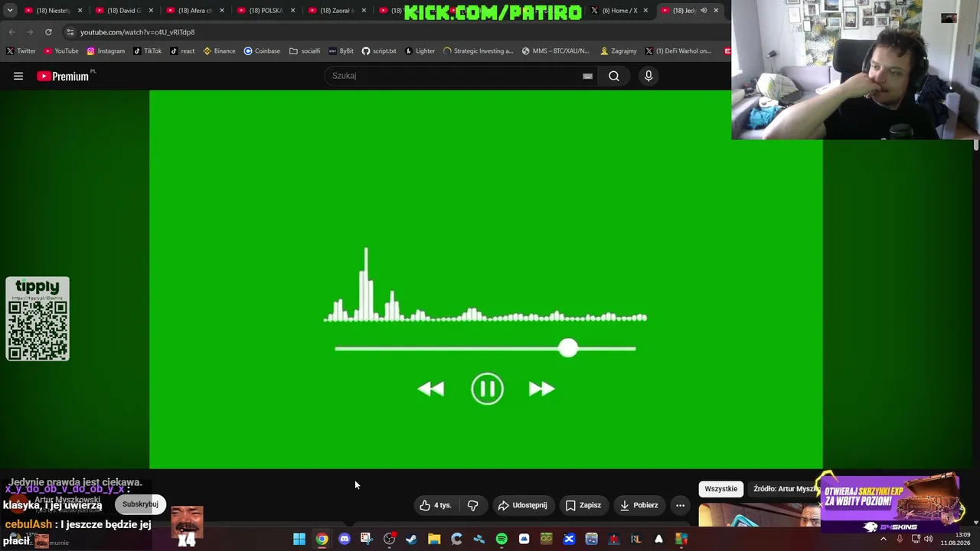Save the video with Zapisz
Screen dimensions: 980x551
[x=583, y=505]
